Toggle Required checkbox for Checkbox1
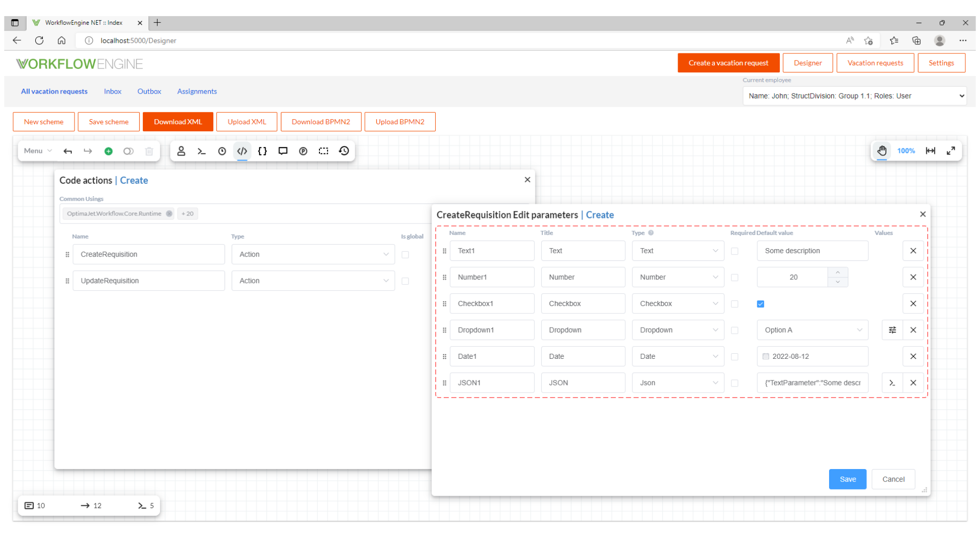Image resolution: width=980 pixels, height=542 pixels. click(734, 304)
